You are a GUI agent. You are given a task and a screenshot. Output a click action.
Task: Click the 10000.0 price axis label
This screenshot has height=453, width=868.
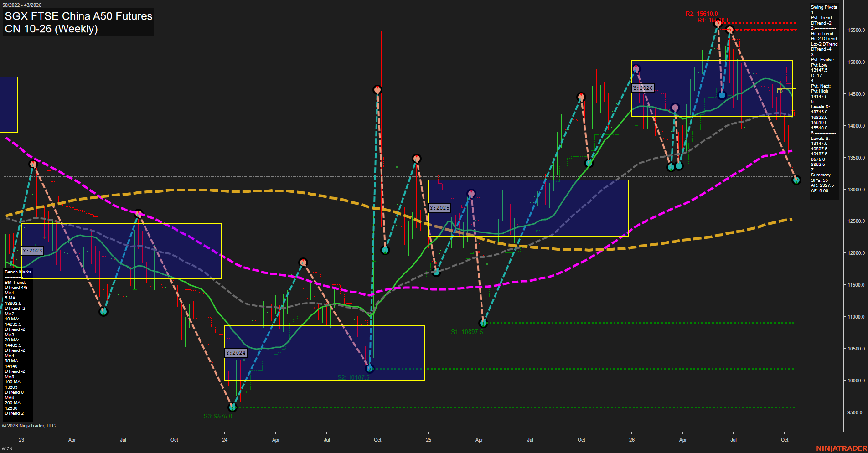856,381
